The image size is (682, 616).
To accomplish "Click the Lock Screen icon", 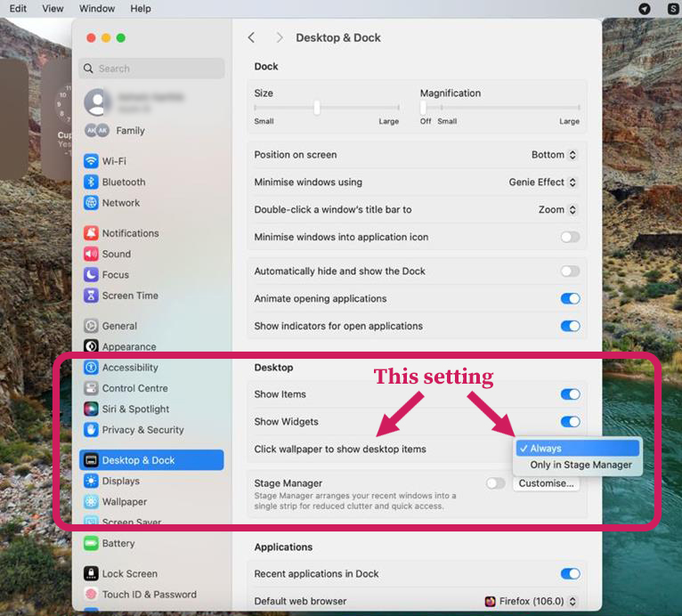I will (91, 574).
